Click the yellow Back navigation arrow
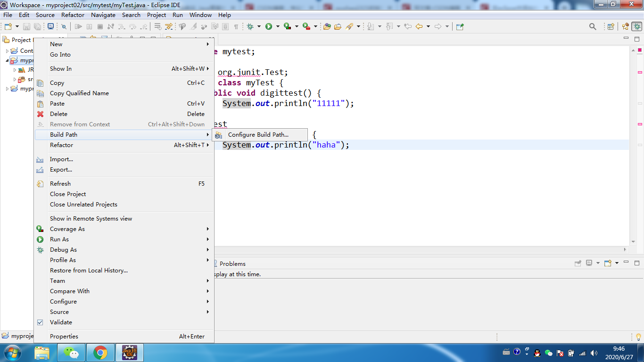Image resolution: width=644 pixels, height=362 pixels. coord(419,27)
